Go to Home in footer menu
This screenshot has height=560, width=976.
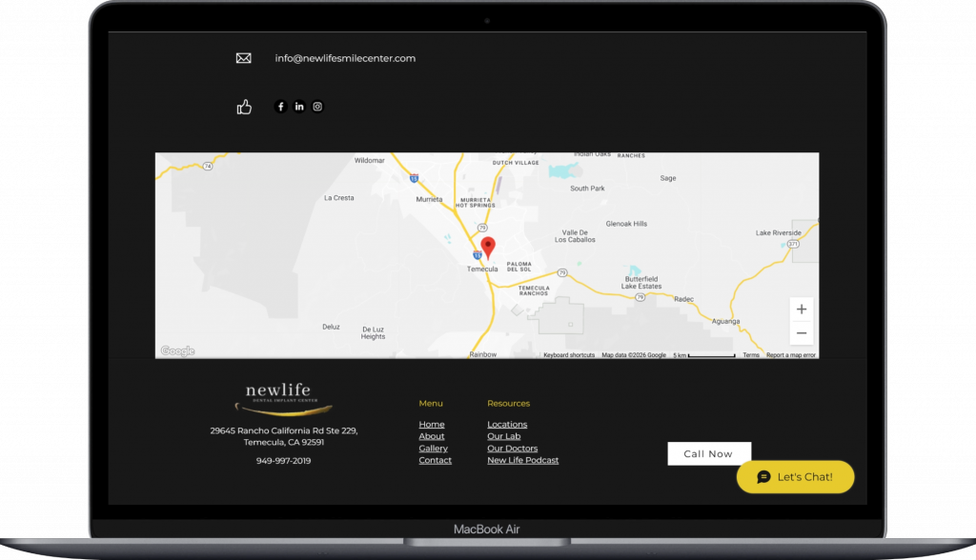[x=432, y=425]
